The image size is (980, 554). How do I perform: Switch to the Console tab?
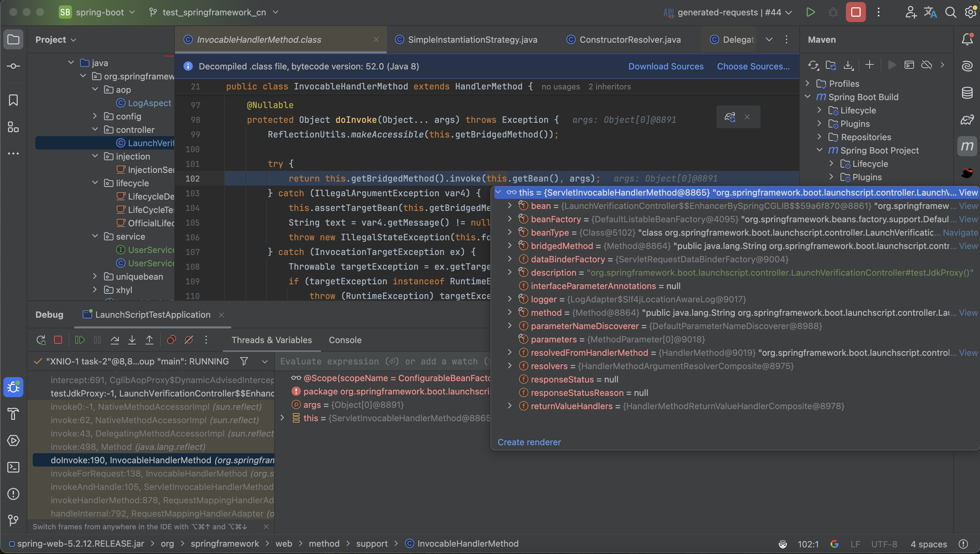(345, 340)
